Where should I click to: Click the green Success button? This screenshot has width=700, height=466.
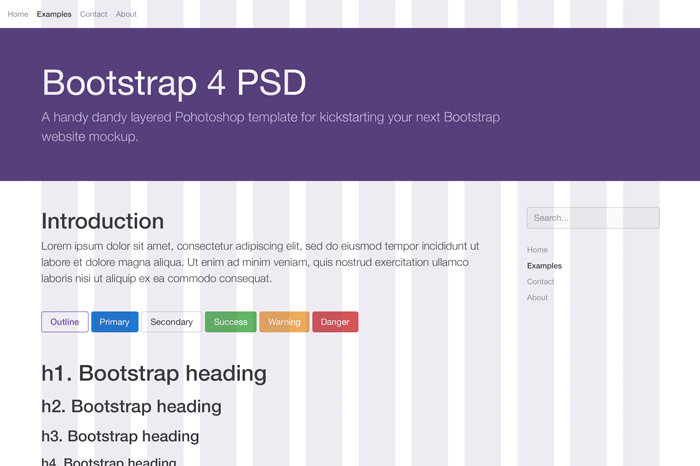(230, 322)
